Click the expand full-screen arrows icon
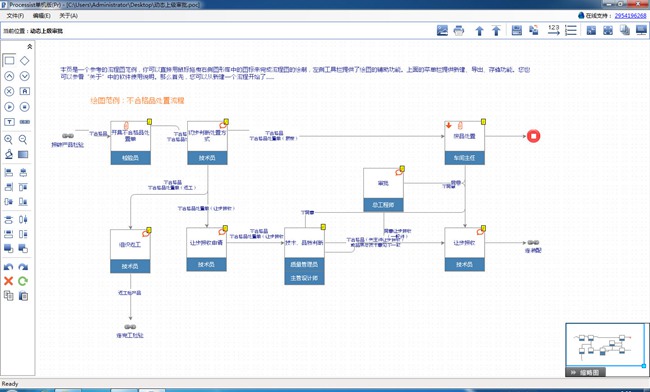Viewport: 650px width, 392px height. coord(608,30)
